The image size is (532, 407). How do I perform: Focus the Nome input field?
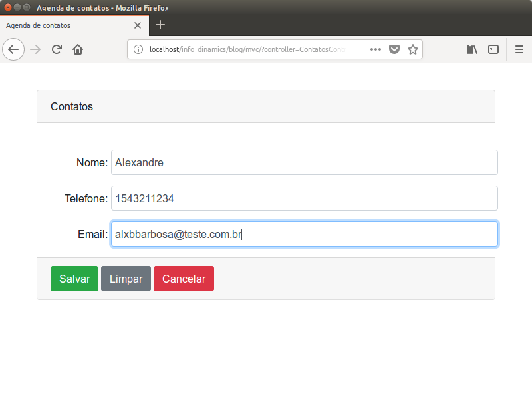305,162
